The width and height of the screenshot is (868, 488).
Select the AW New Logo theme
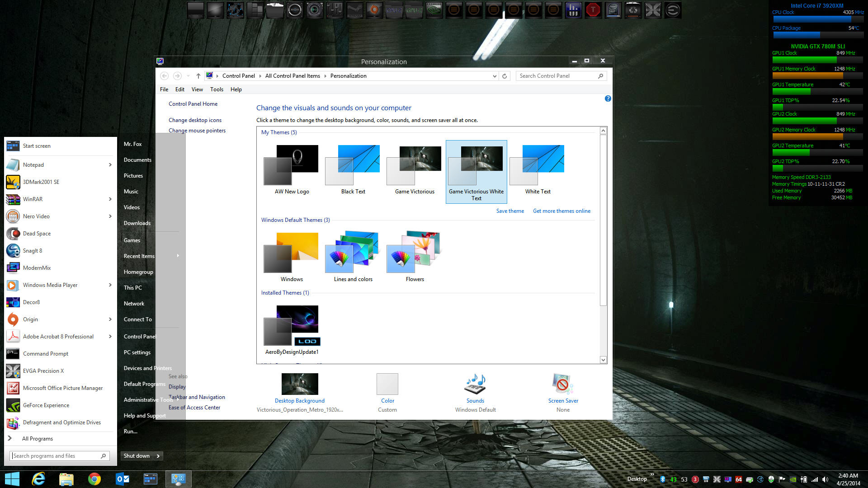(292, 170)
